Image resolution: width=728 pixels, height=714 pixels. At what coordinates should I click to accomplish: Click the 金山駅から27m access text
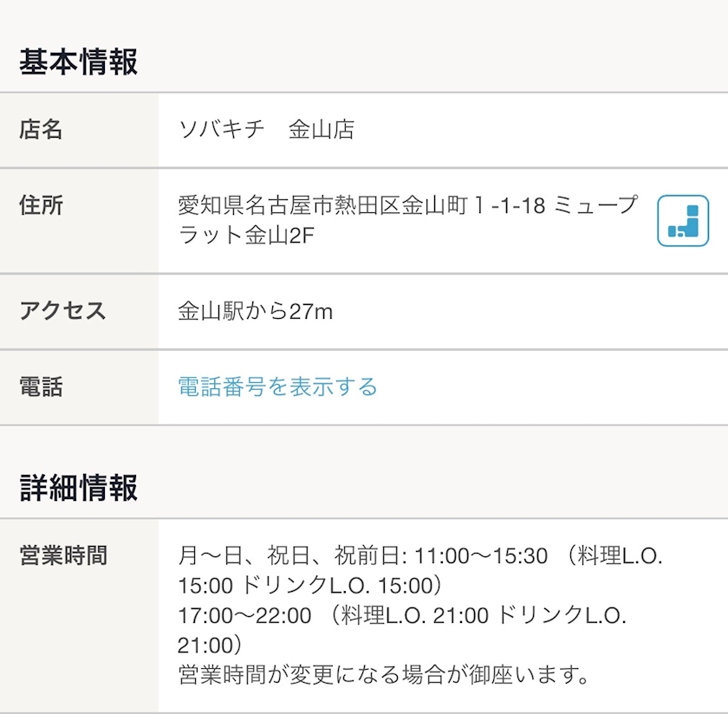tap(256, 312)
